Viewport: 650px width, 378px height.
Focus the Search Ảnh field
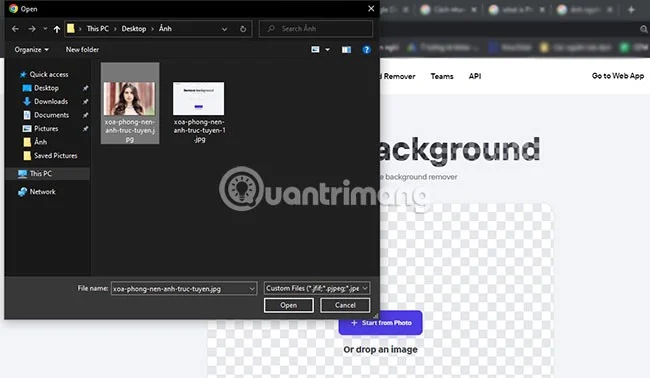(x=316, y=29)
